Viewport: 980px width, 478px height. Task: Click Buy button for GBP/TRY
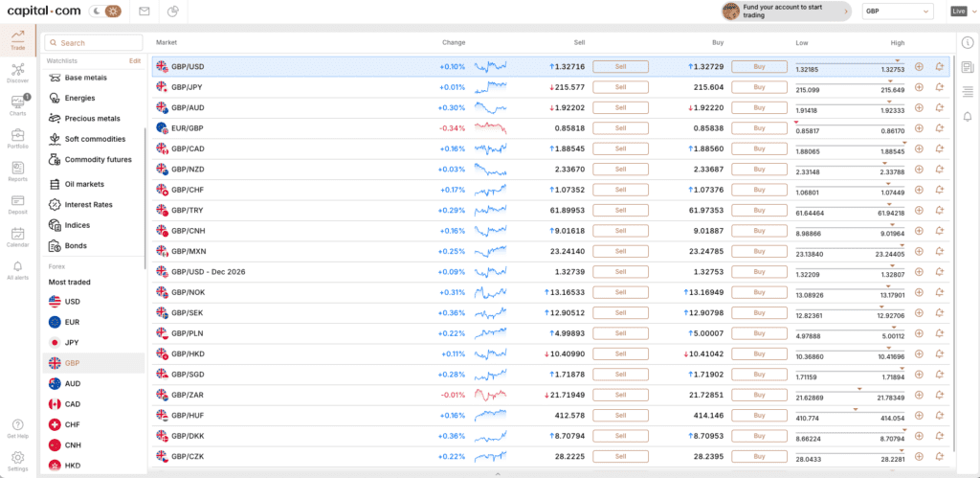coord(759,210)
